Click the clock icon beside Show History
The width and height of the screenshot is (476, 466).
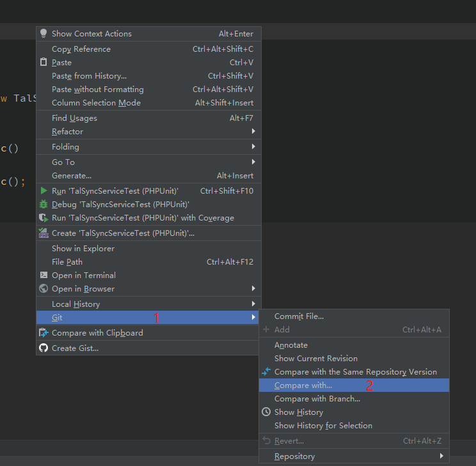click(x=266, y=412)
